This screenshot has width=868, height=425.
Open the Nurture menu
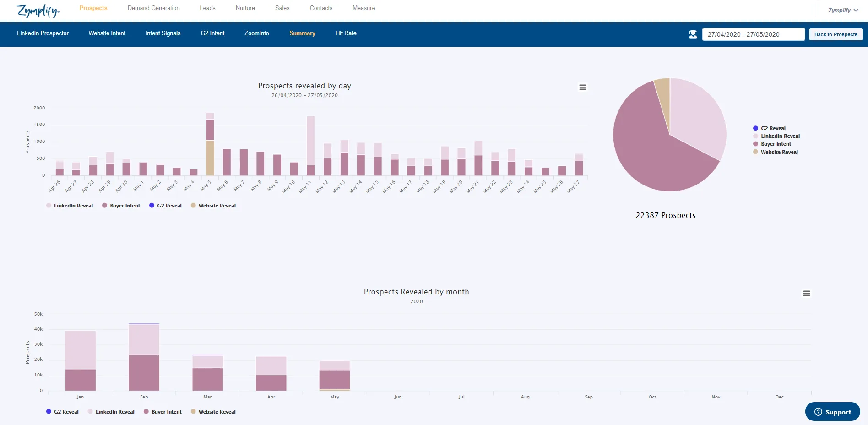coord(245,8)
